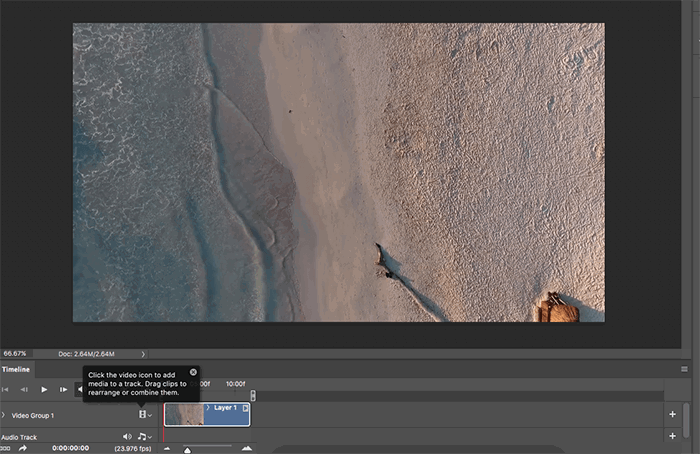Screen dimensions: 700x454
Task: Zoom in timeline with large mountain icon
Action: [x=246, y=448]
